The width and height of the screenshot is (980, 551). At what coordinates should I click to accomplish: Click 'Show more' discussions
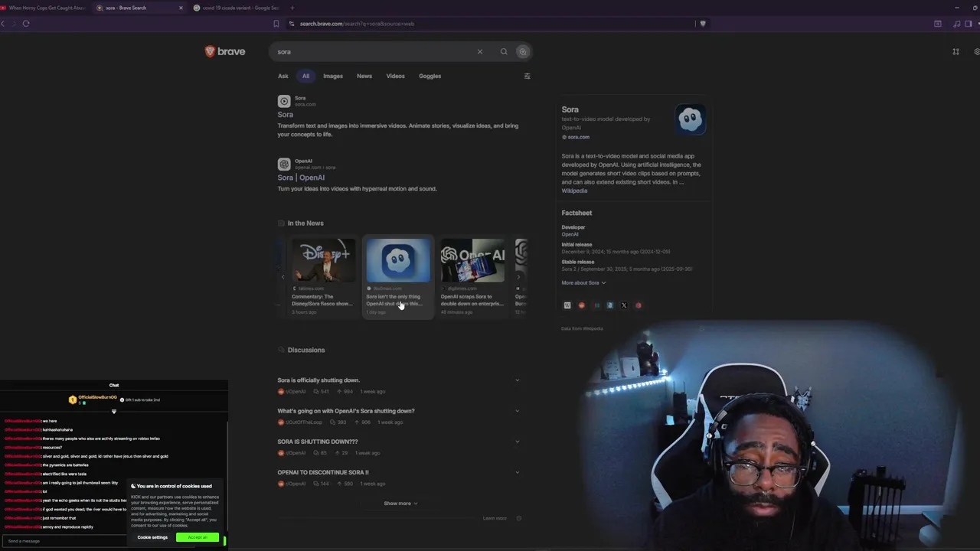tap(400, 504)
